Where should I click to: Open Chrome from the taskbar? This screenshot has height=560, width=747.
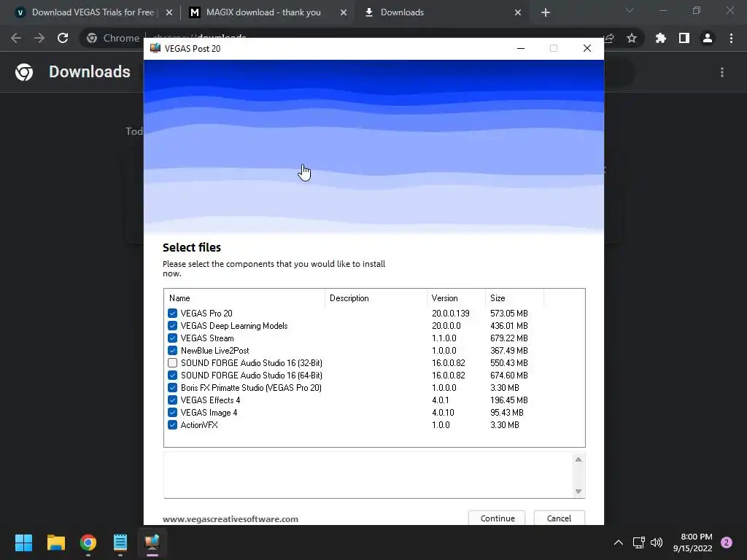click(x=88, y=542)
